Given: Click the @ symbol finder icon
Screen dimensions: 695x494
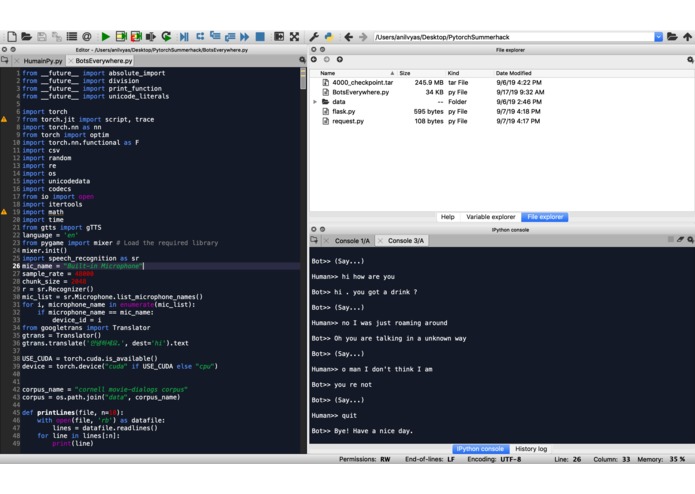Looking at the screenshot, I should click(x=87, y=37).
